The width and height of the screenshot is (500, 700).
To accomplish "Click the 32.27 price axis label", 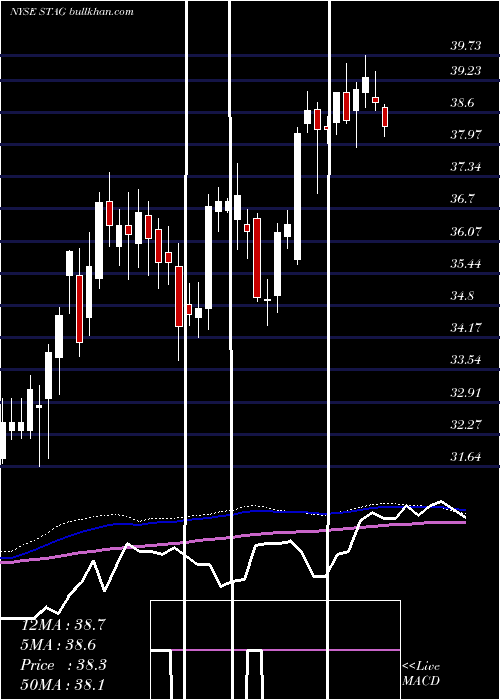I will [466, 424].
